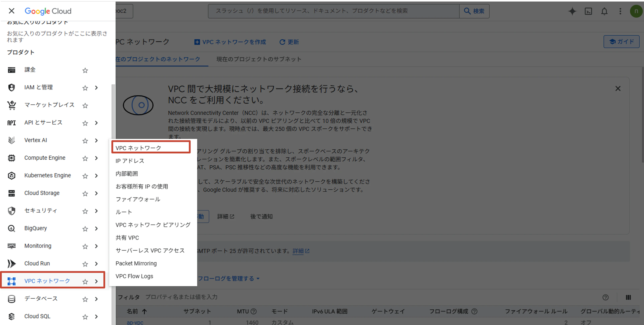Image resolution: width=644 pixels, height=325 pixels.
Task: Click the セキュリティ shield icon
Action: [x=12, y=211]
